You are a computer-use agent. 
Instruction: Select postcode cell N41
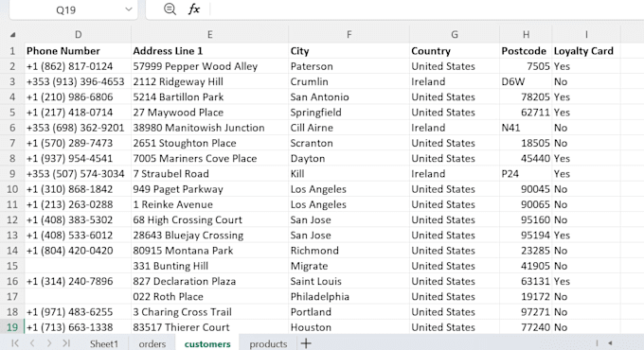tap(527, 128)
